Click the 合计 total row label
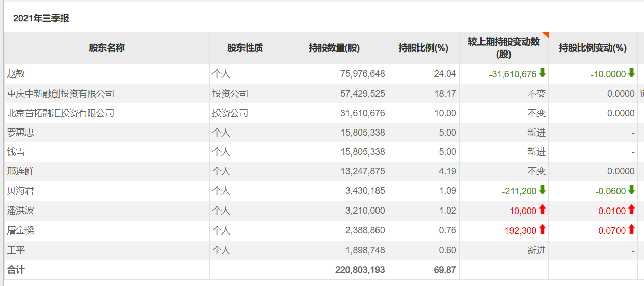This screenshot has height=286, width=644. coord(16,270)
